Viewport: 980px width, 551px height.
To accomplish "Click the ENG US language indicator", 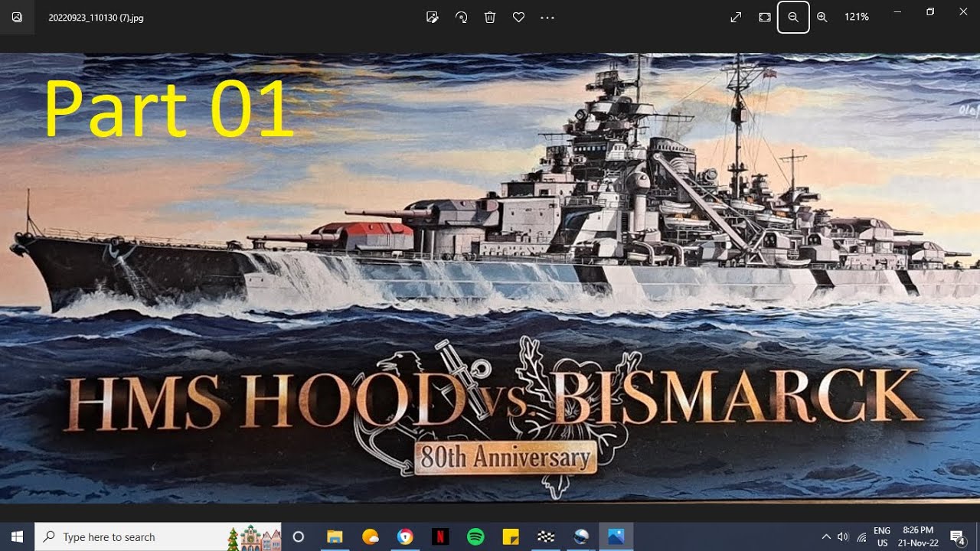I will 882,536.
